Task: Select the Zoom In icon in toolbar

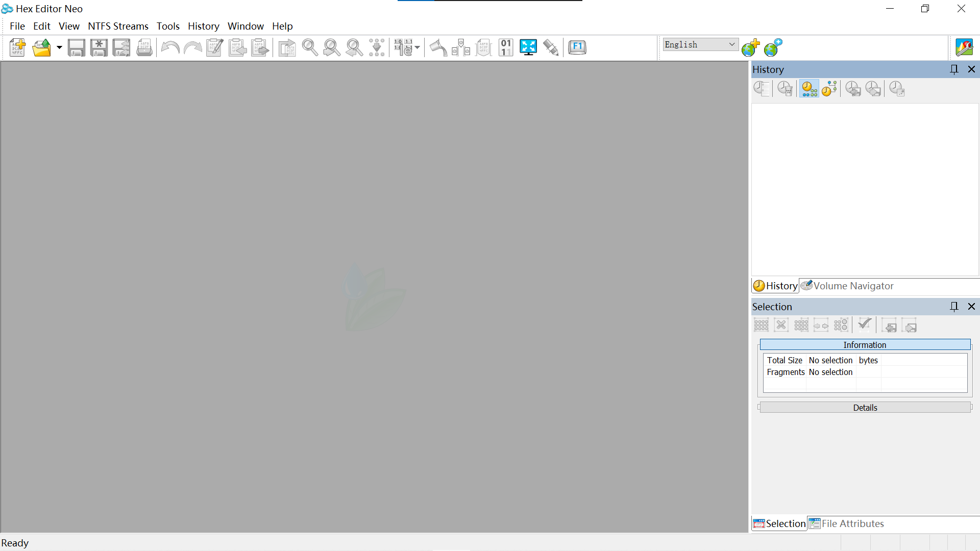Action: tap(310, 47)
